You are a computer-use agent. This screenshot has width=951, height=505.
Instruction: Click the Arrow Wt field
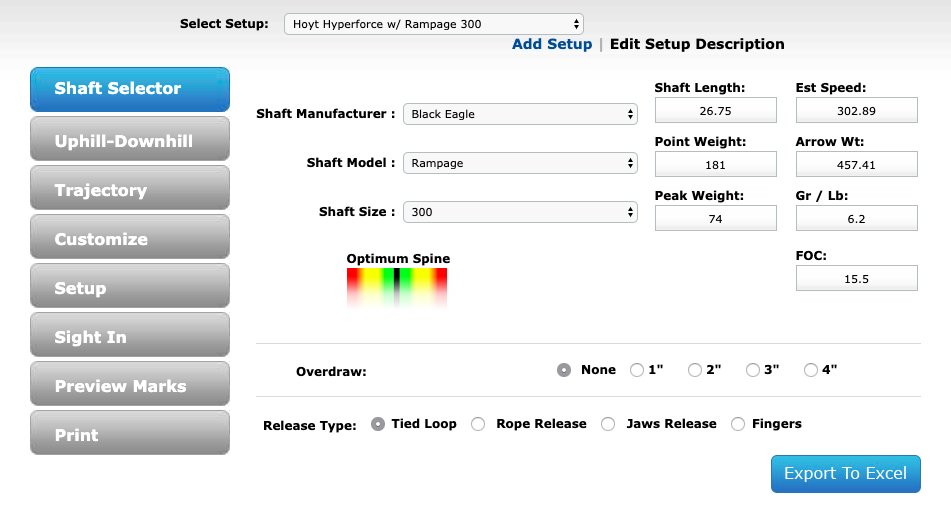[856, 164]
